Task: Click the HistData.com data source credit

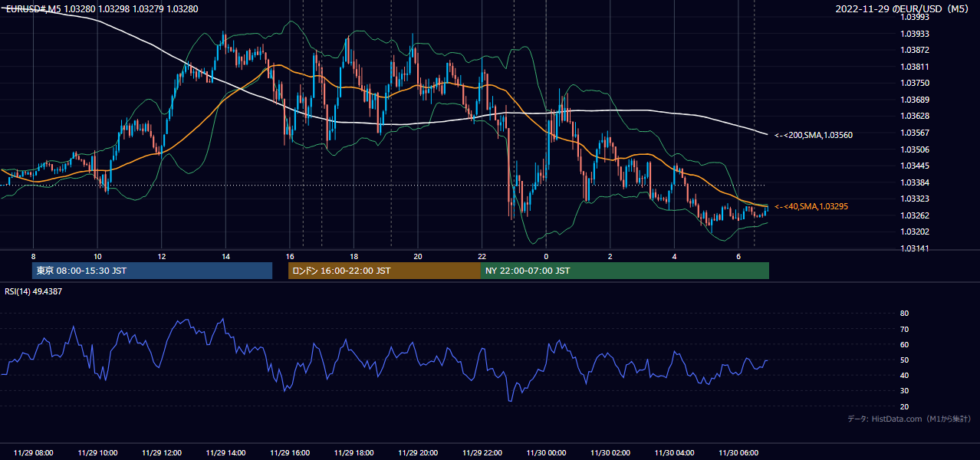Action: tap(909, 419)
